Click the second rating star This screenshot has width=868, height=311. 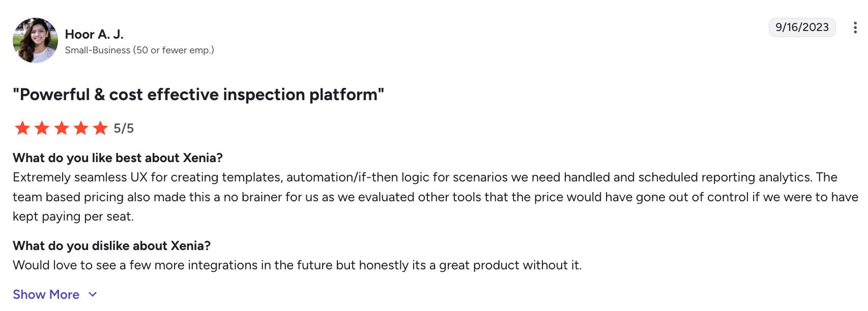click(x=42, y=128)
